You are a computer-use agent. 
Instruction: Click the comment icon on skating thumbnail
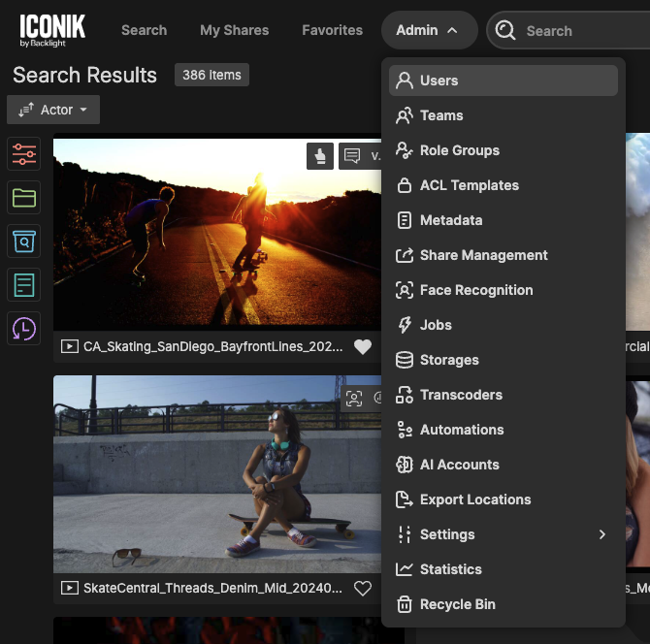(352, 155)
